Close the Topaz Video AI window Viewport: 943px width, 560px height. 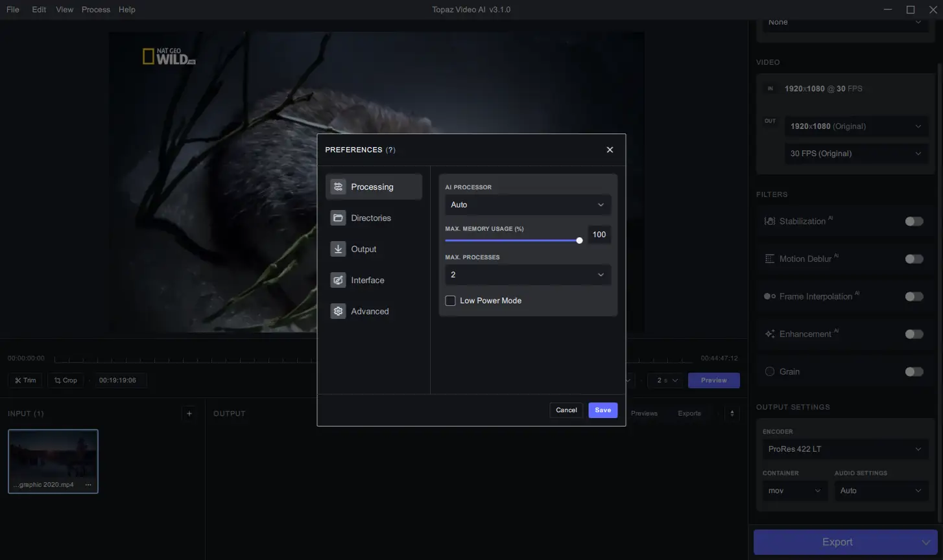(x=933, y=10)
